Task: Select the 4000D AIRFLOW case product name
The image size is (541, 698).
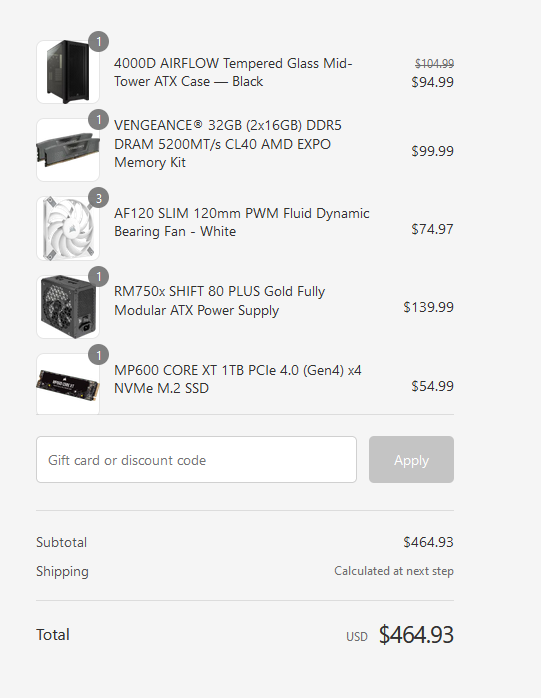Action: coord(233,72)
